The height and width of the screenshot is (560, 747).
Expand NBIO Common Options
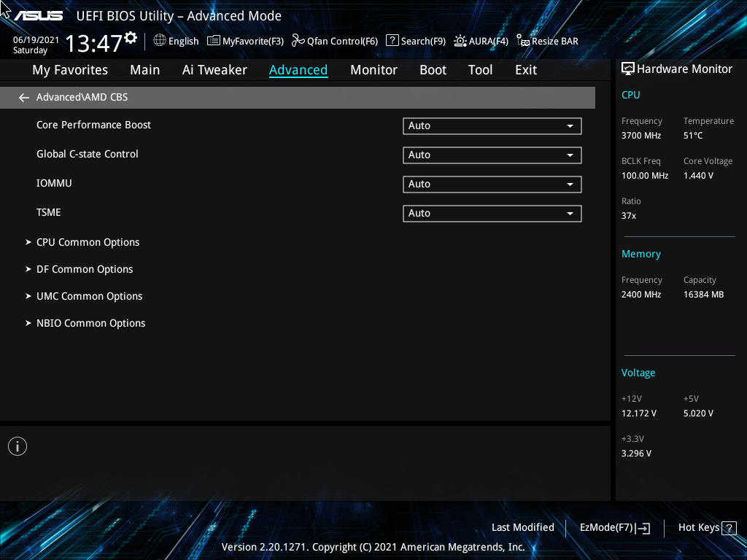click(90, 322)
